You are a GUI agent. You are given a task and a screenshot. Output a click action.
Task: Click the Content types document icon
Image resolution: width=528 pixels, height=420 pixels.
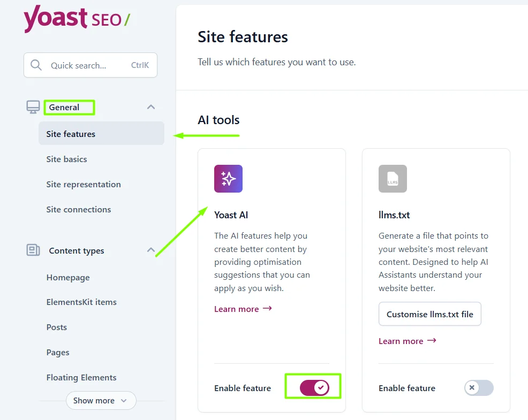33,250
